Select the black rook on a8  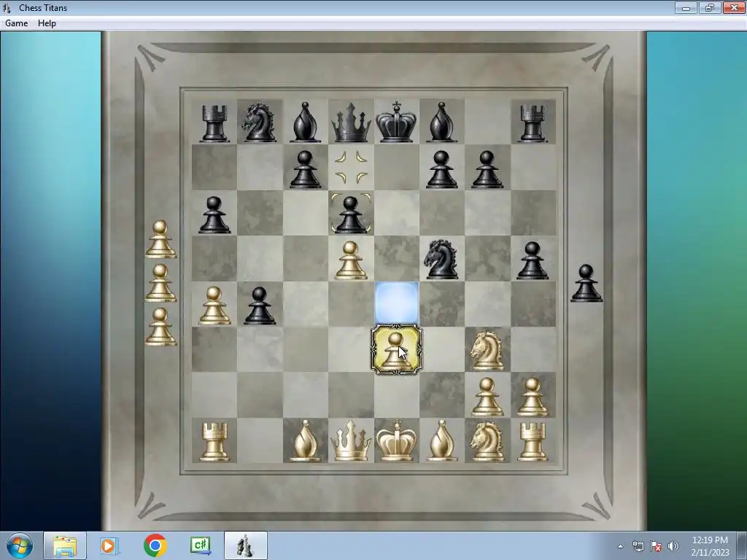pyautogui.click(x=214, y=123)
